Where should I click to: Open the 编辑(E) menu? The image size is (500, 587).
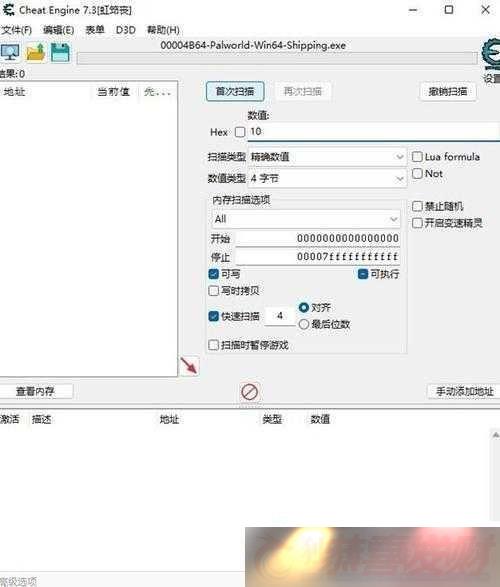(x=58, y=30)
